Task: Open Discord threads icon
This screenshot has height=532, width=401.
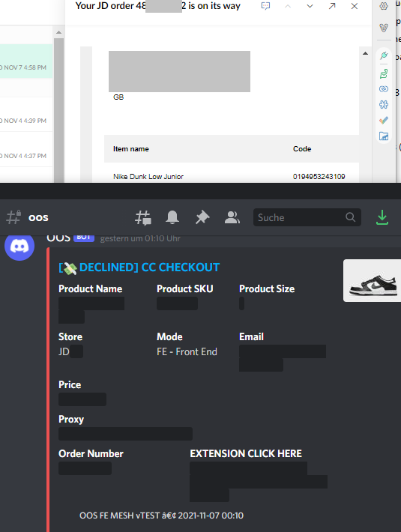Action: [143, 217]
